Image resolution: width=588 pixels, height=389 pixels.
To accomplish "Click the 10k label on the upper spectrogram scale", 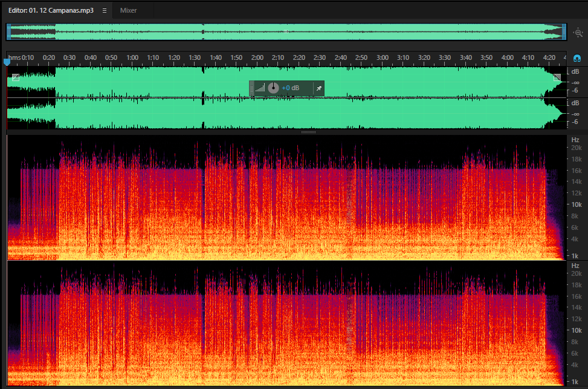I will (x=577, y=204).
